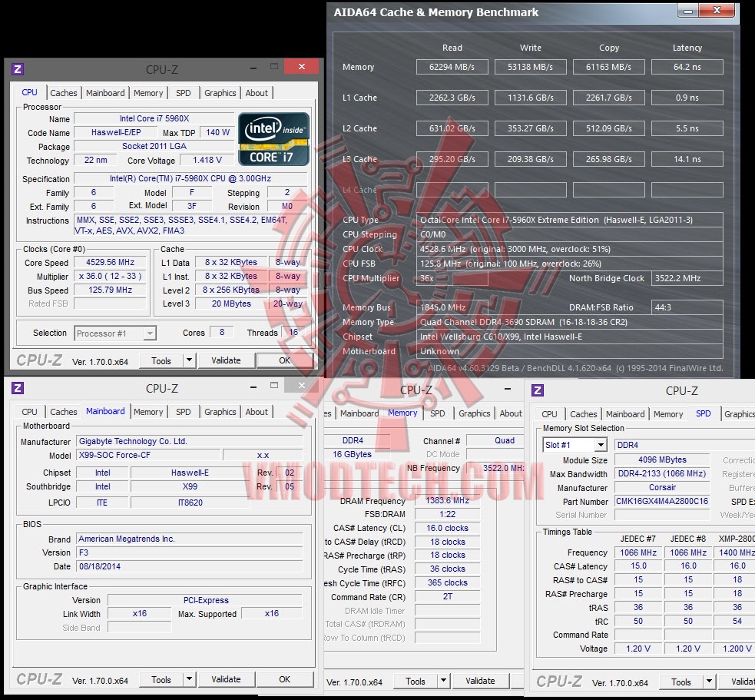Click the Memory Write 53138 MB/s result
This screenshot has width=755, height=700.
click(x=530, y=67)
